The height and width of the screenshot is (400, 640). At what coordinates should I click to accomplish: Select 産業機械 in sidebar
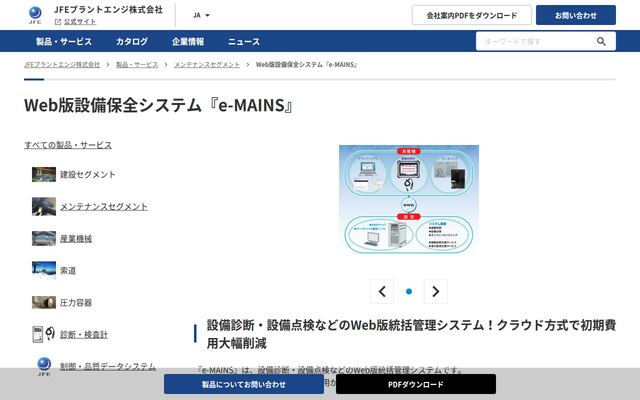pos(76,238)
